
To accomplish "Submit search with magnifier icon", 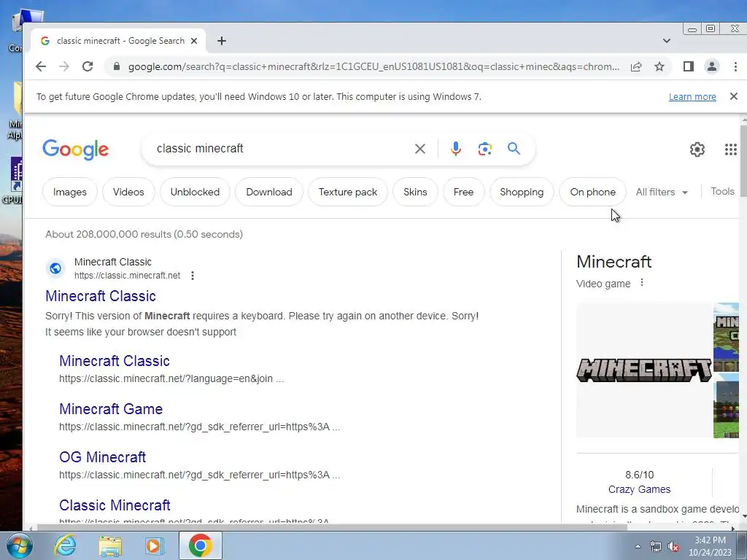I will tap(514, 149).
